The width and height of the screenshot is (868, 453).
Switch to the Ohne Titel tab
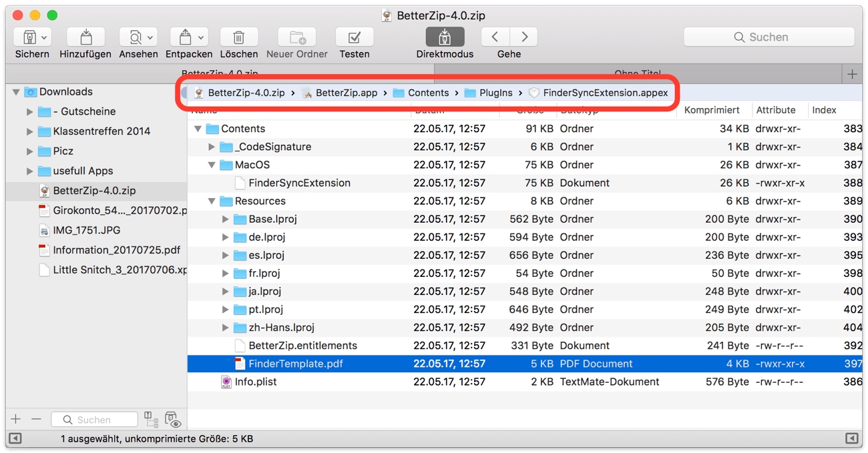click(x=637, y=74)
